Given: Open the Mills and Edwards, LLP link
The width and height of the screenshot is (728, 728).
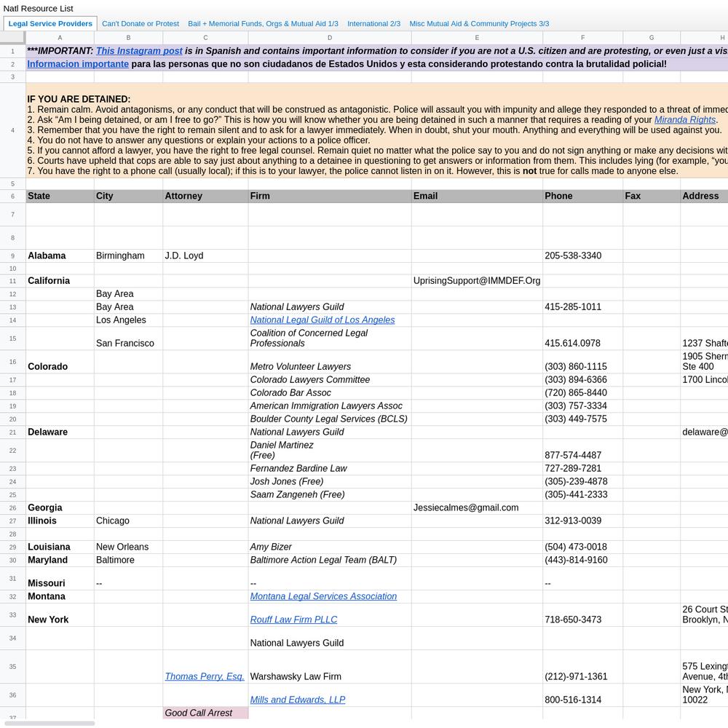Looking at the screenshot, I should [x=298, y=700].
